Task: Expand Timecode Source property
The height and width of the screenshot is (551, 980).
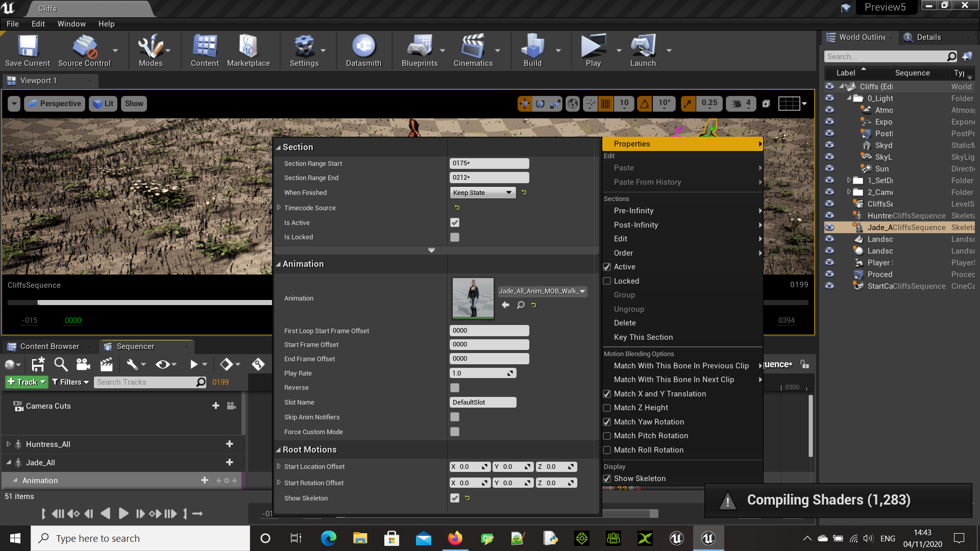Action: click(x=279, y=208)
